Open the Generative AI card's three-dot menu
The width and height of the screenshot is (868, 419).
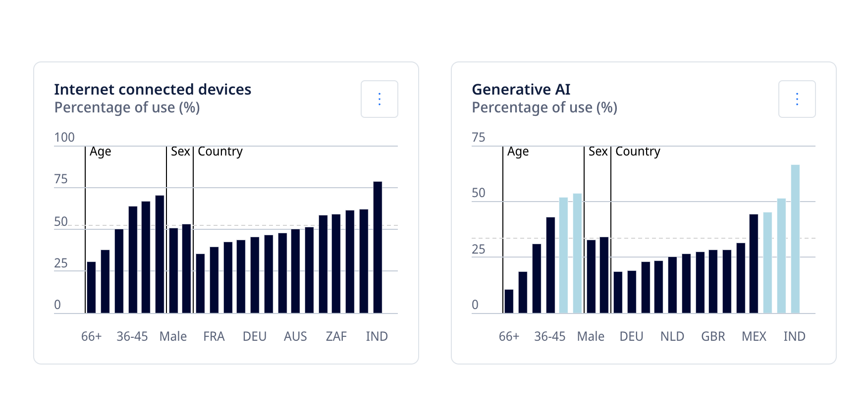coord(797,99)
